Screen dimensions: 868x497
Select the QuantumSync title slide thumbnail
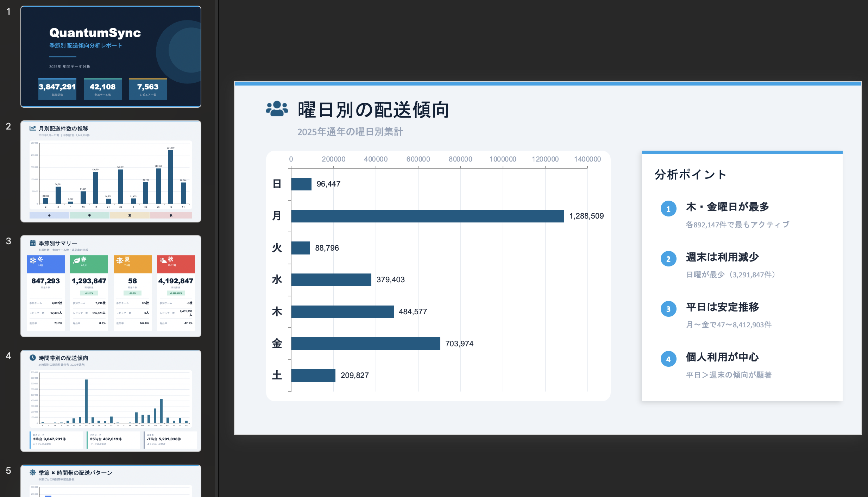tap(111, 56)
